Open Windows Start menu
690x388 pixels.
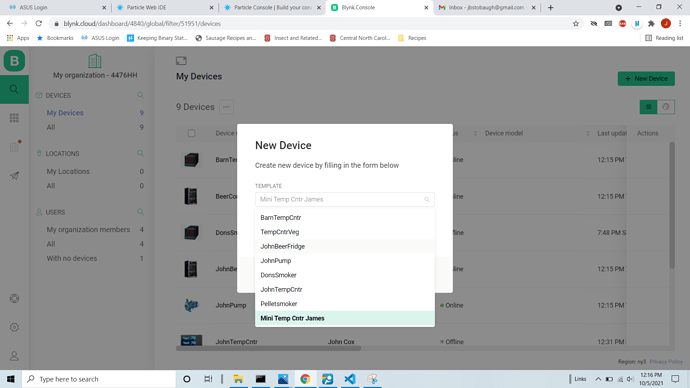(x=11, y=379)
